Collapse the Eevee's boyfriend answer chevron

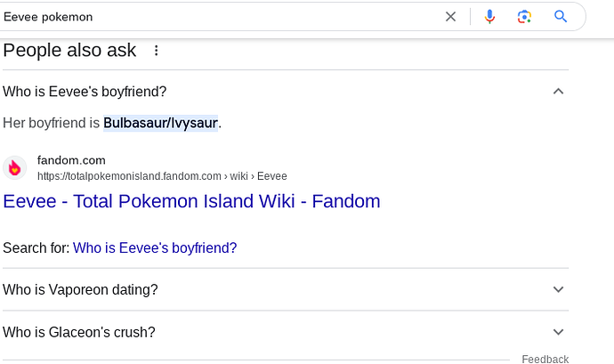coord(558,92)
